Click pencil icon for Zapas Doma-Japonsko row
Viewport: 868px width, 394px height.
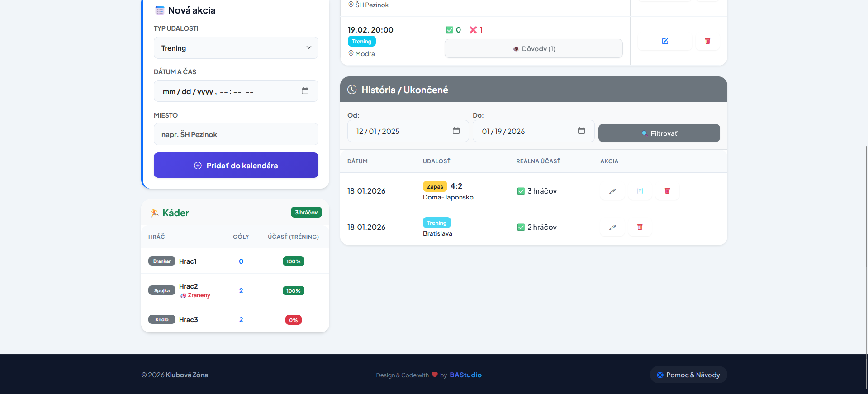tap(612, 191)
